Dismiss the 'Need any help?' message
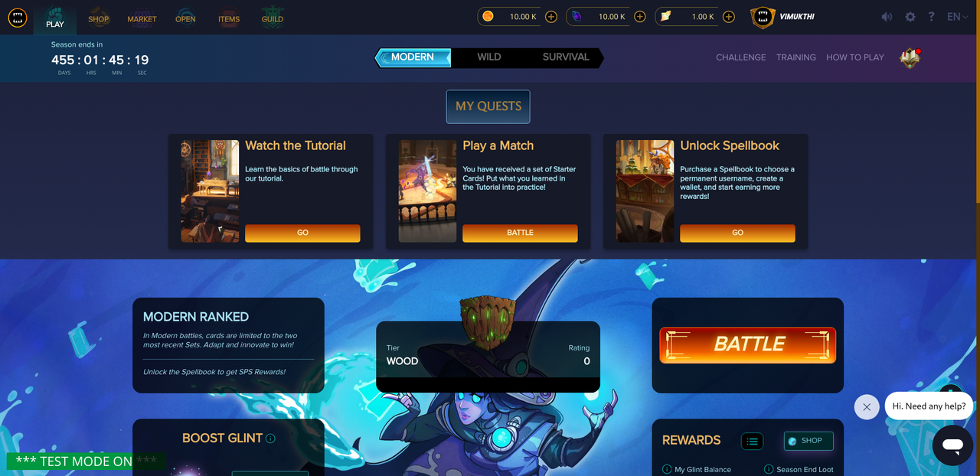The image size is (980, 476). 867,406
